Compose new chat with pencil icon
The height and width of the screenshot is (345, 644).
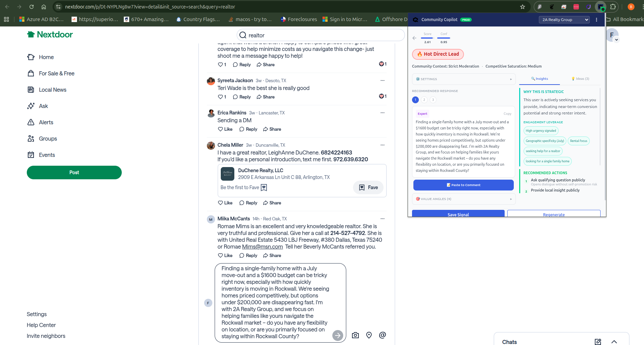pos(598,342)
